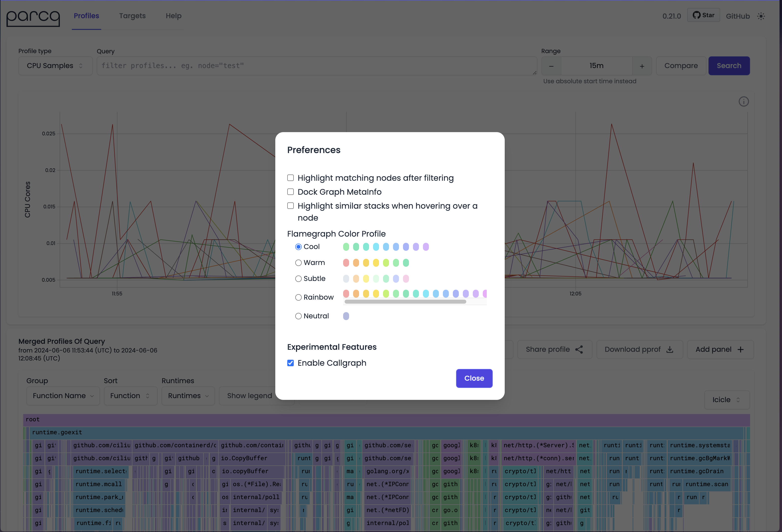
Task: Click the Share profile button
Action: (555, 349)
